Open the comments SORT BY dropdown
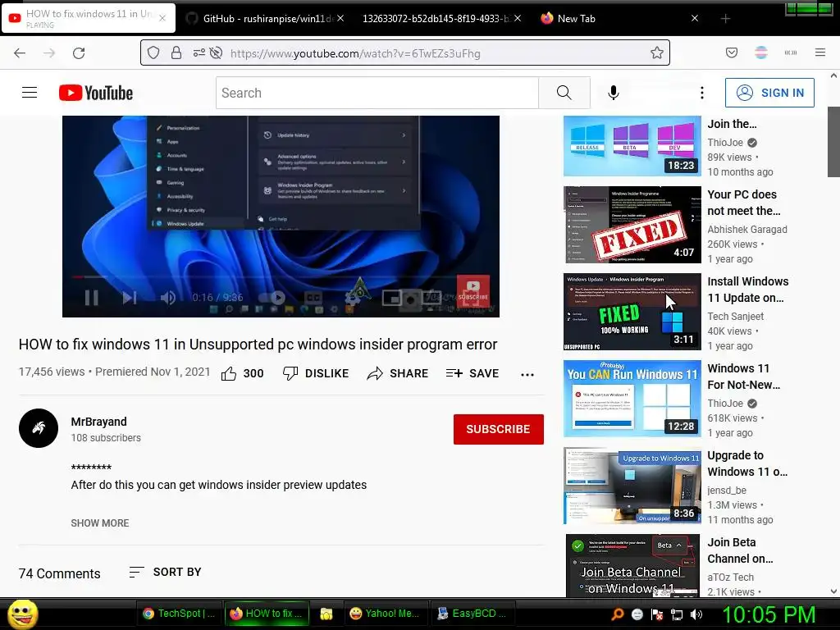This screenshot has width=840, height=630. [165, 572]
